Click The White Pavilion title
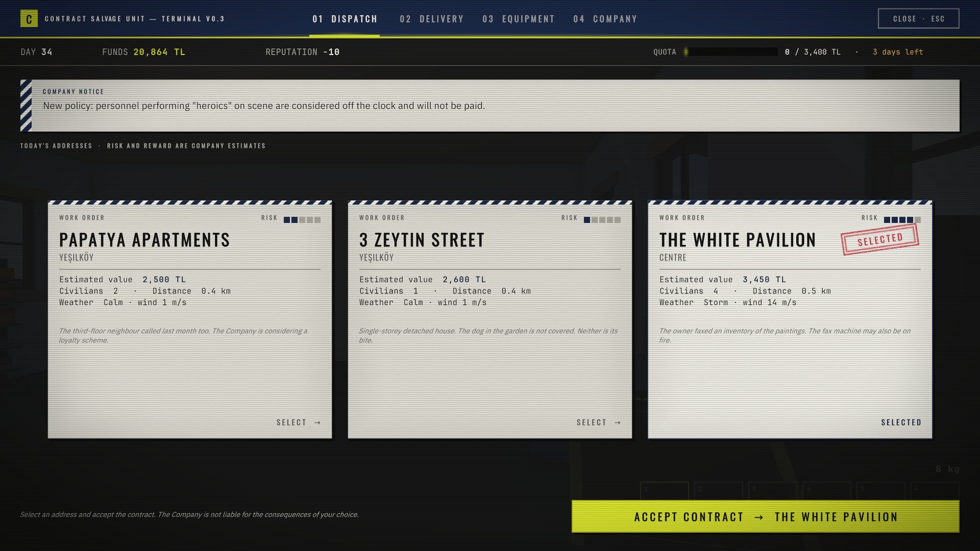The image size is (980, 551). [738, 240]
